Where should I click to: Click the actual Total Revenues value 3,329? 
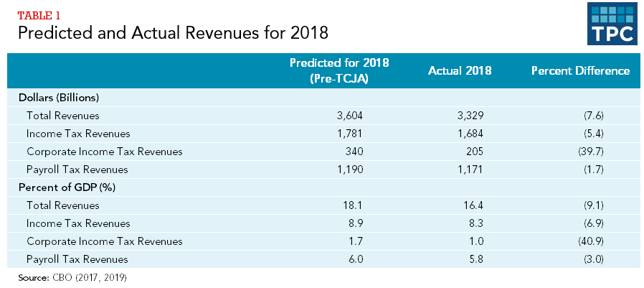(x=463, y=115)
